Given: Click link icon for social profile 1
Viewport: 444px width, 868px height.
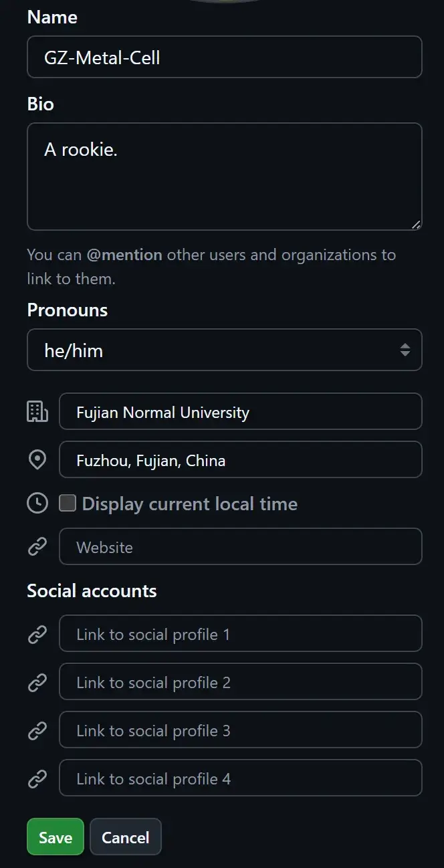Looking at the screenshot, I should coord(37,634).
